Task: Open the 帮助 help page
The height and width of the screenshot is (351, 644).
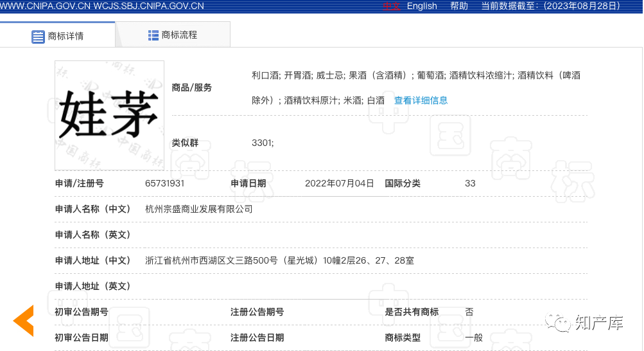Action: tap(459, 6)
